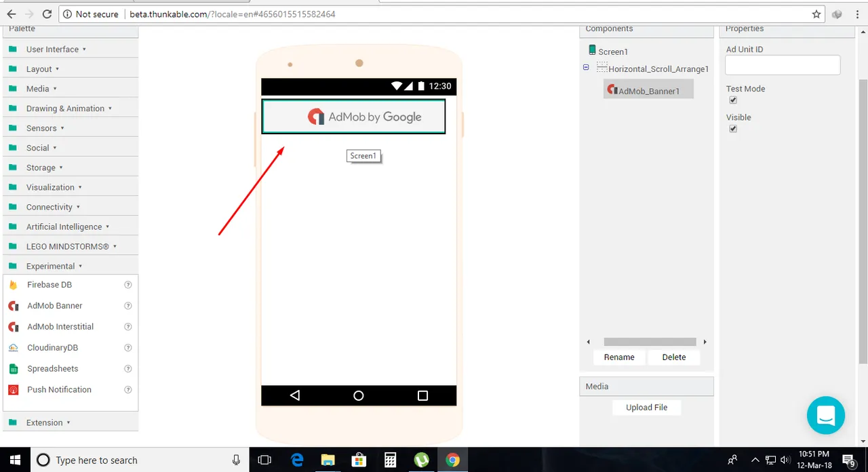The width and height of the screenshot is (868, 472).
Task: Open uTorrent from taskbar
Action: pyautogui.click(x=421, y=460)
